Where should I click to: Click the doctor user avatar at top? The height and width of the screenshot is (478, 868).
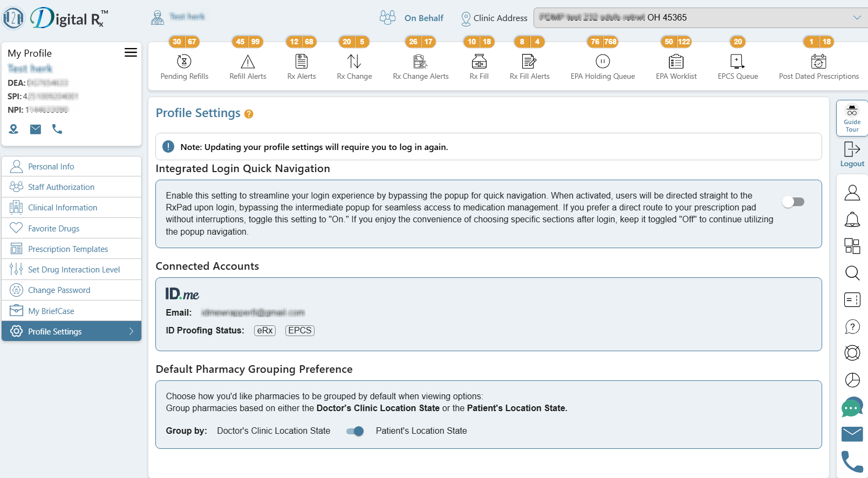[158, 18]
